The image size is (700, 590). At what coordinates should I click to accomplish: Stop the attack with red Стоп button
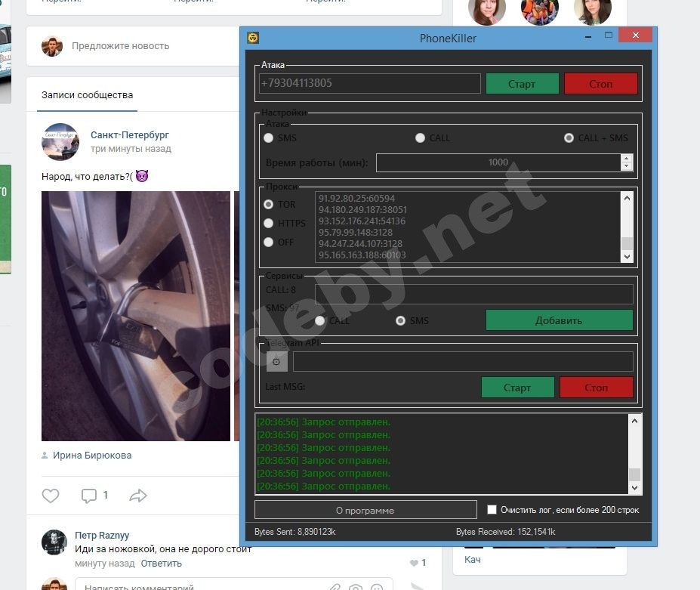tap(600, 84)
